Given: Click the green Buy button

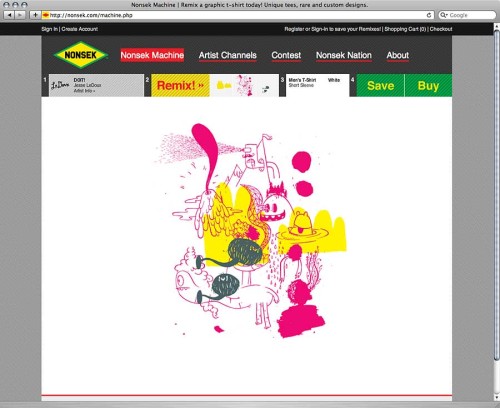Looking at the screenshot, I should [x=428, y=86].
